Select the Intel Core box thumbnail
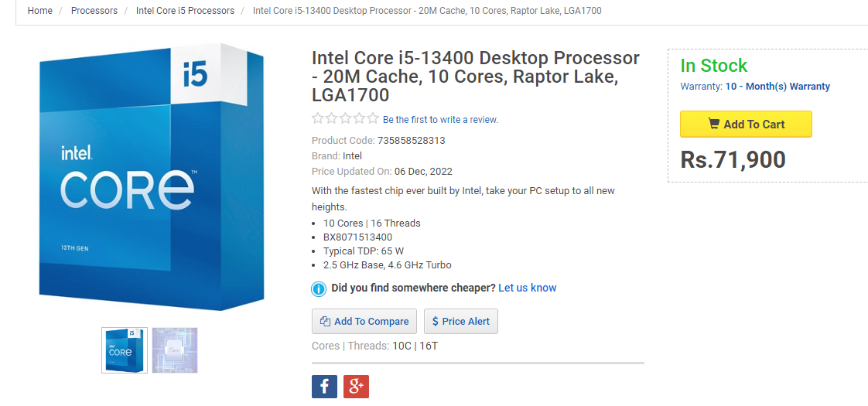Viewport: 868px width, 406px height. pyautogui.click(x=125, y=350)
